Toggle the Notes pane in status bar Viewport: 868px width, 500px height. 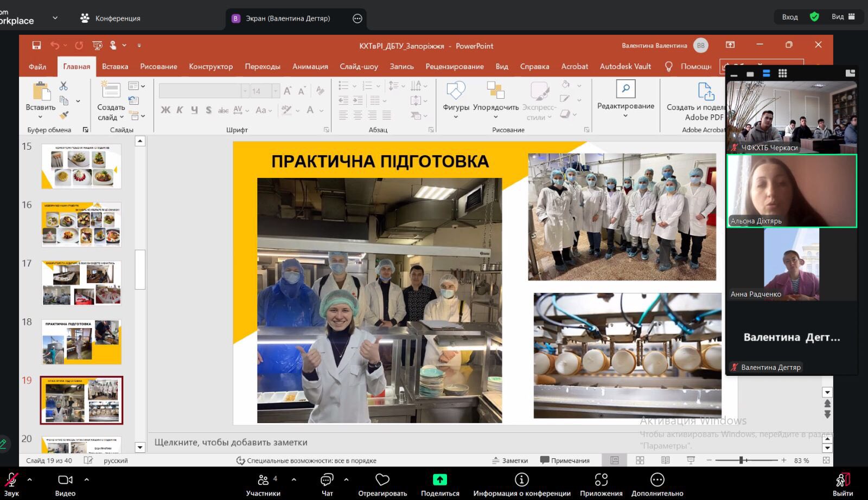click(510, 460)
